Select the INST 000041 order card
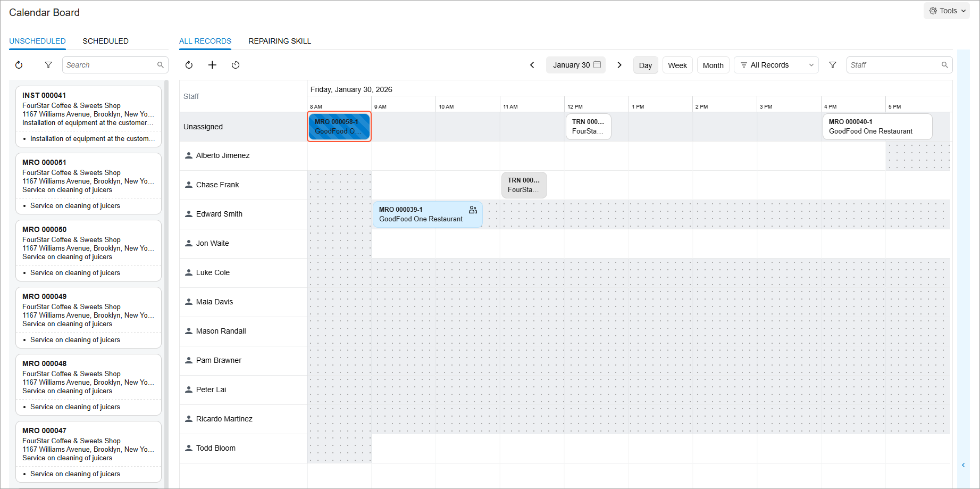The height and width of the screenshot is (489, 980). 89,117
